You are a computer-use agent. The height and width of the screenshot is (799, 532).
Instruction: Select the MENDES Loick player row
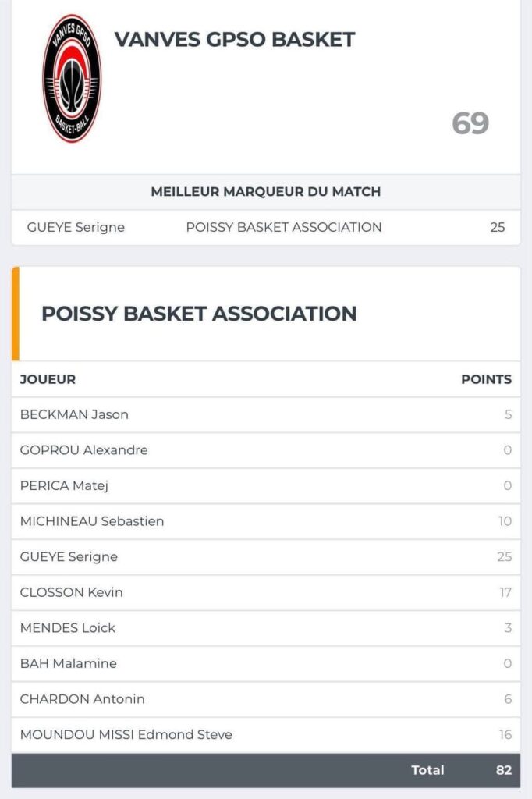click(266, 628)
